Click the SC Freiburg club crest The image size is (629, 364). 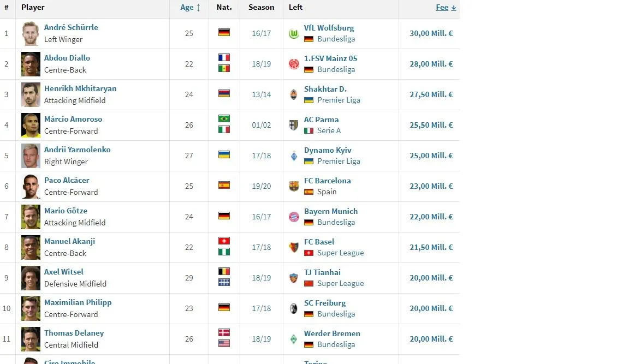click(294, 308)
